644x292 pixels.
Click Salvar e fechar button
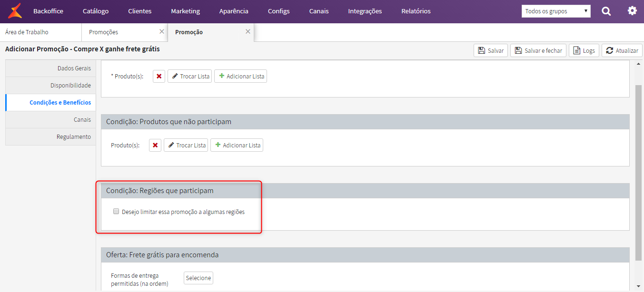coord(538,50)
